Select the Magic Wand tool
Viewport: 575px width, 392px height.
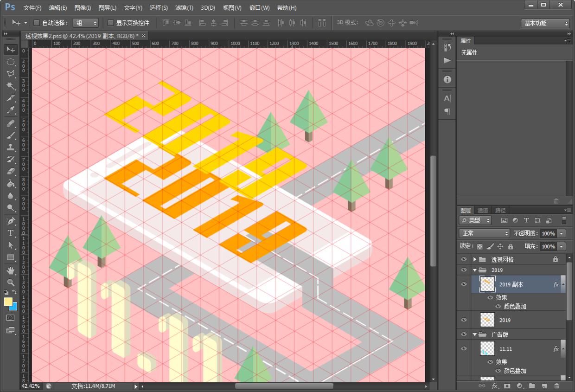[10, 86]
